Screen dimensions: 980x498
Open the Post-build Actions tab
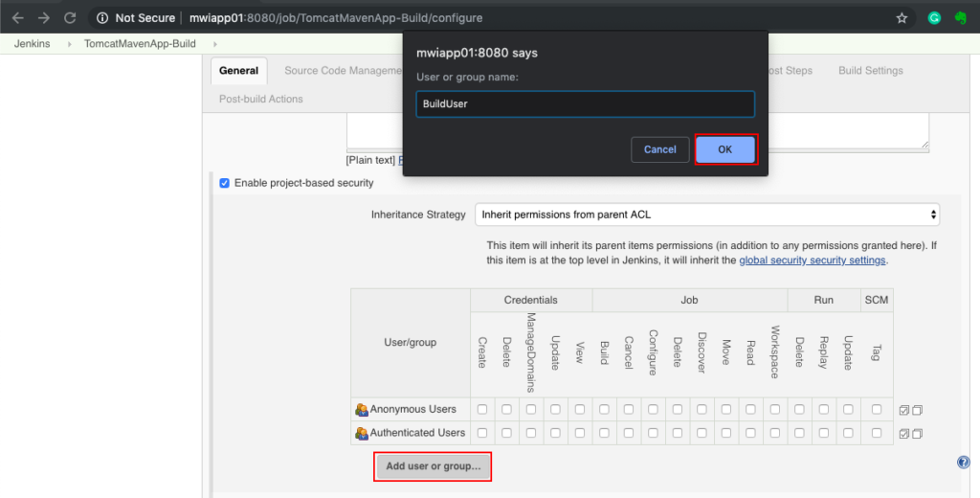pyautogui.click(x=260, y=99)
